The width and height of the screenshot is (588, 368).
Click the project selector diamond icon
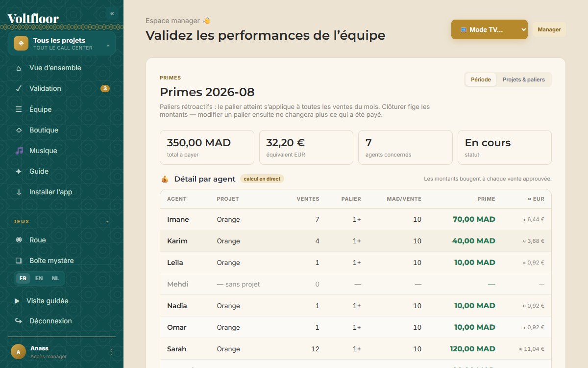point(21,43)
